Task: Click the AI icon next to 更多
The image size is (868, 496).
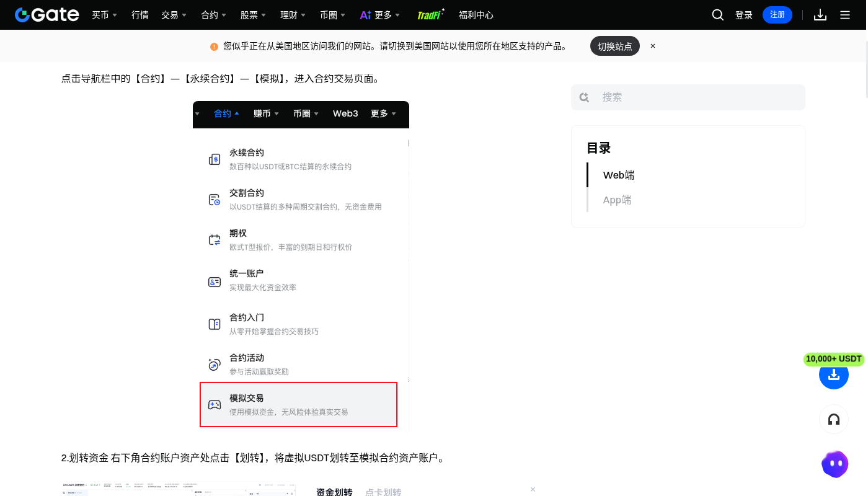Action: pos(365,15)
